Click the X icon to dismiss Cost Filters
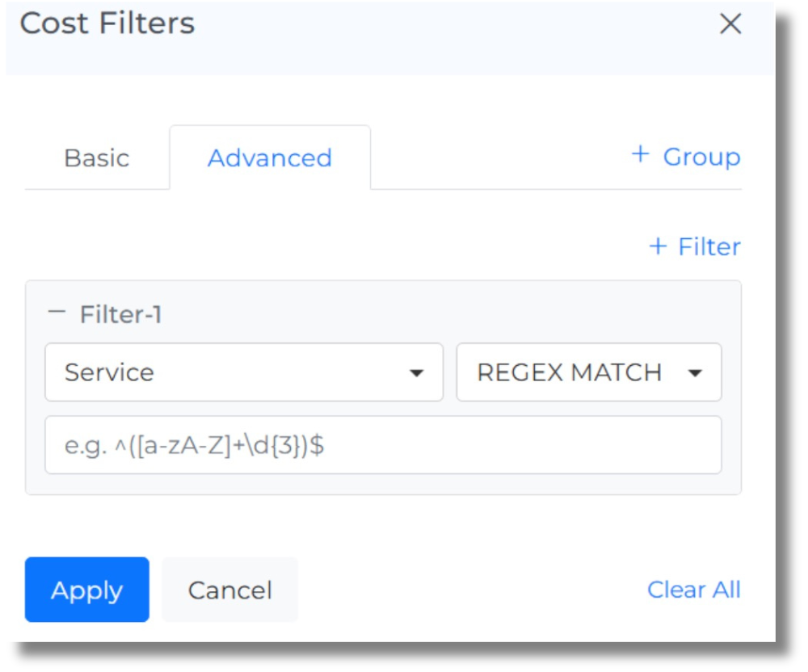The image size is (808, 672). pyautogui.click(x=730, y=24)
